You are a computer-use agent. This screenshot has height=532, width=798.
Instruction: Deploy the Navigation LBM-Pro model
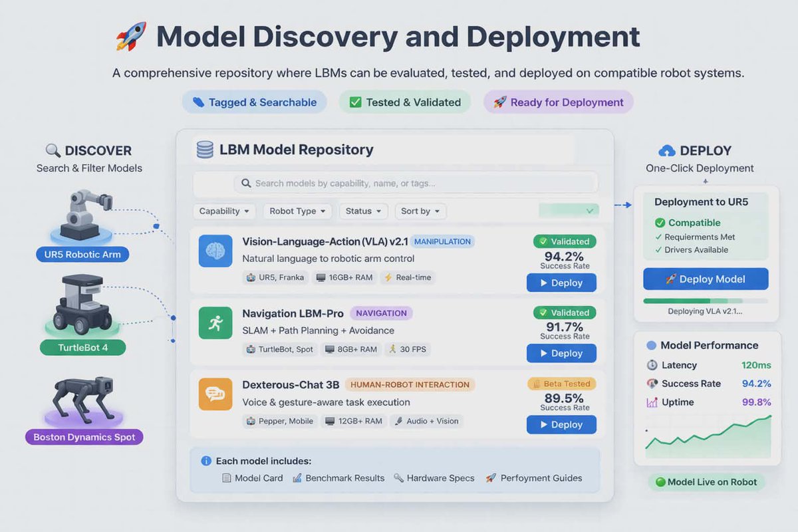coord(561,353)
